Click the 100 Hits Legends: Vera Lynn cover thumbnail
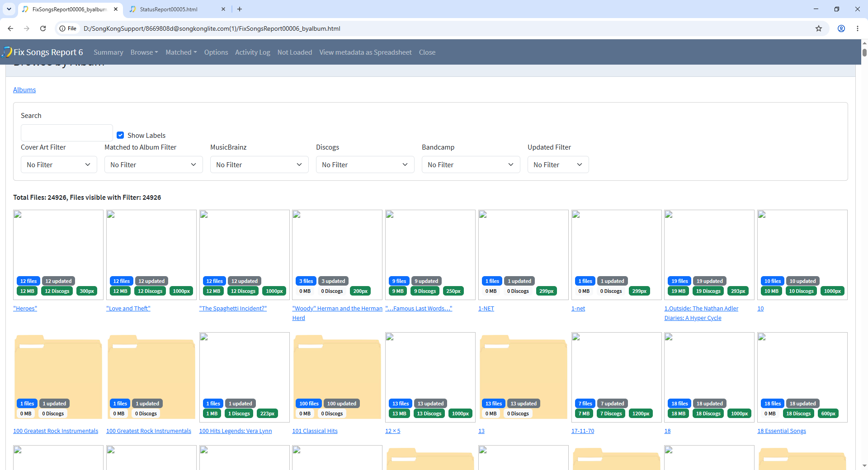868x470 pixels. tap(245, 377)
